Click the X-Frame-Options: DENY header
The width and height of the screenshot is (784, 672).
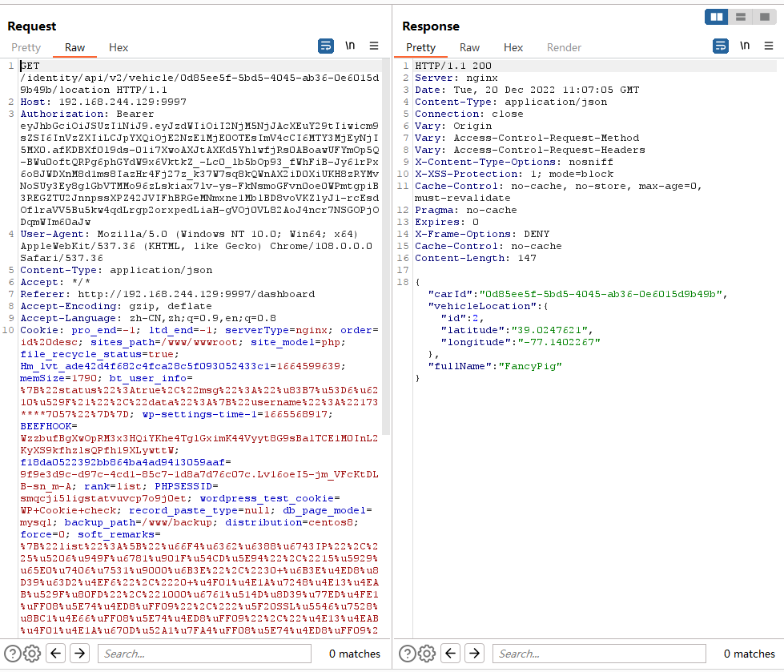pyautogui.click(x=482, y=234)
